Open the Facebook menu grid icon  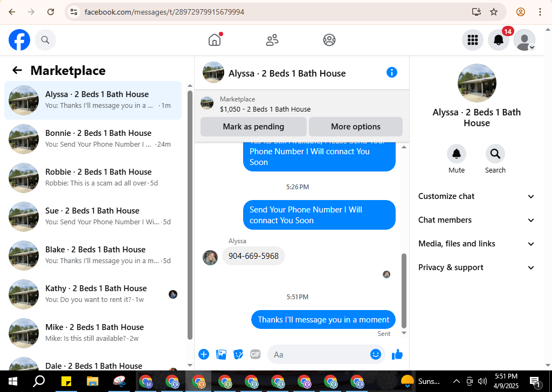472,40
